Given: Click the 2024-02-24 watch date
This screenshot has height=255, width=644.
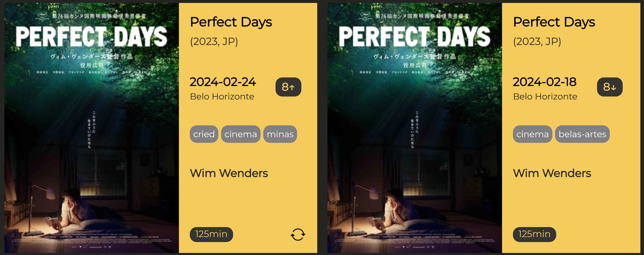Looking at the screenshot, I should (x=223, y=82).
